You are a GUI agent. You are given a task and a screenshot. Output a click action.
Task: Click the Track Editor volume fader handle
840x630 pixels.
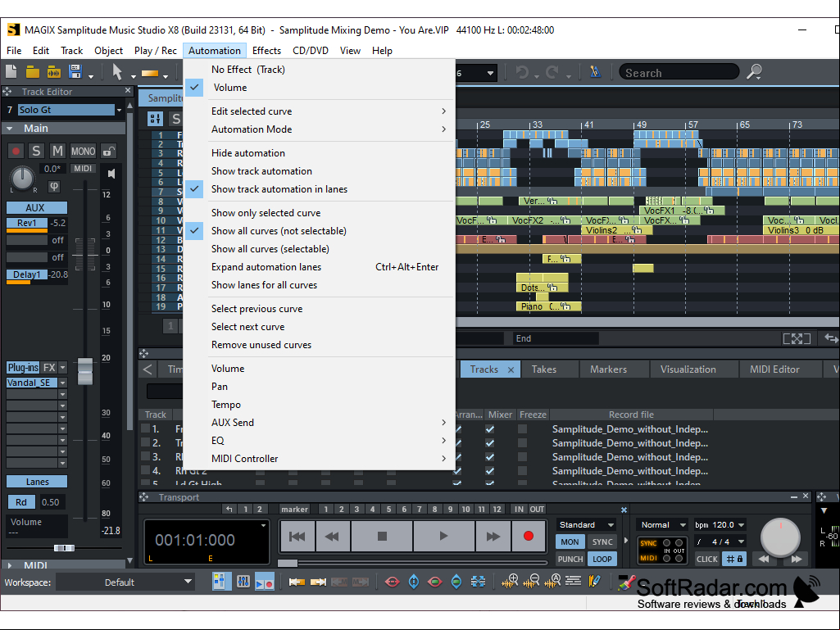(85, 371)
